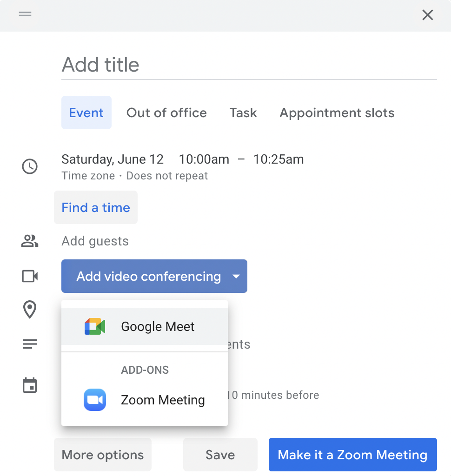
Task: Open More options for the event
Action: point(102,455)
